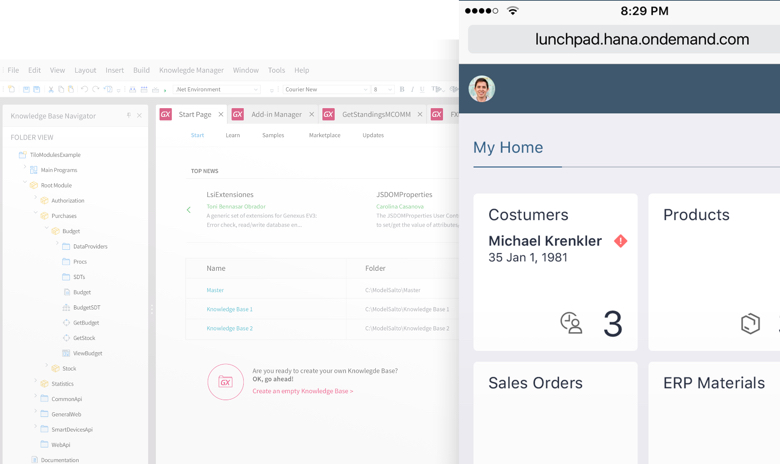Image resolution: width=780 pixels, height=464 pixels.
Task: Expand the DataProviders folder node
Action: point(57,244)
